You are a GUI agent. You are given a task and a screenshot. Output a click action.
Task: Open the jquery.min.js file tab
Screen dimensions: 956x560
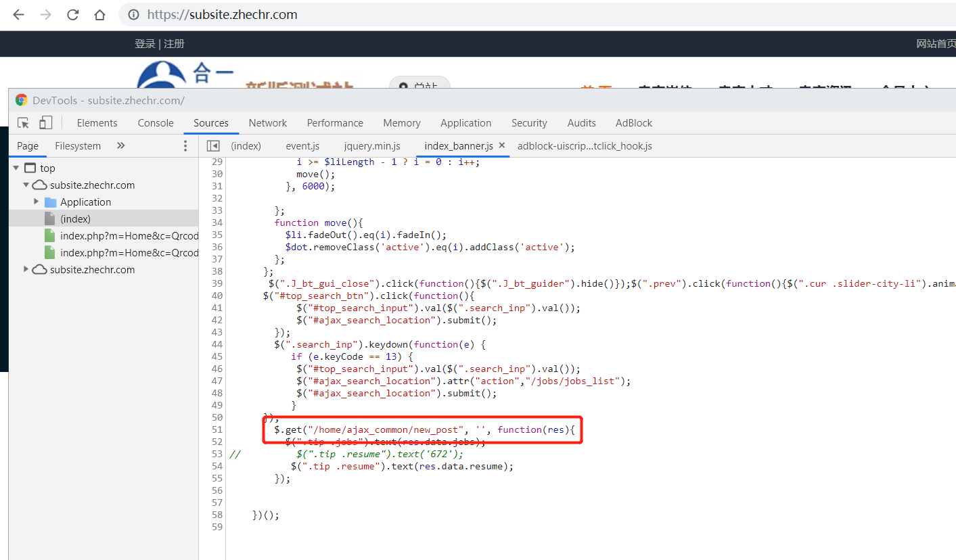click(x=371, y=146)
